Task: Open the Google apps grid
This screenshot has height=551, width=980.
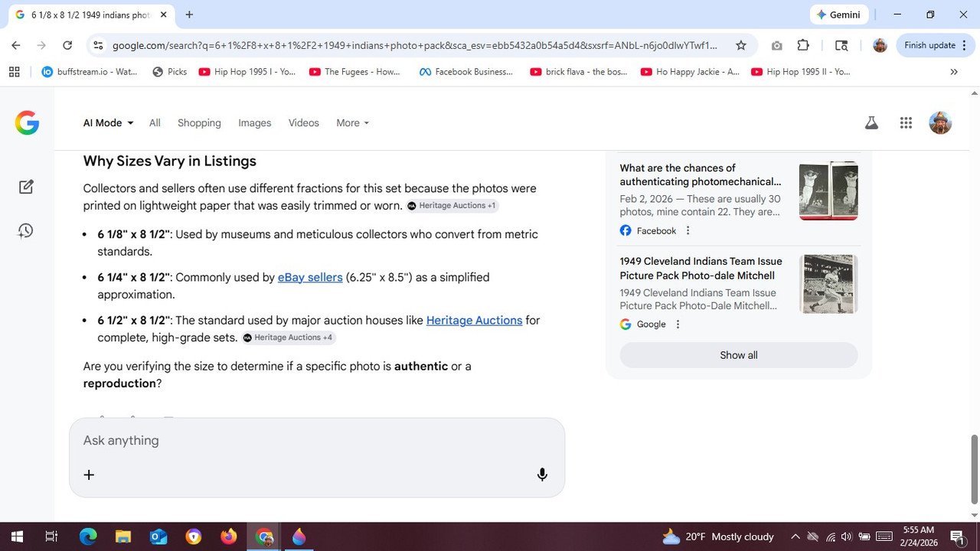Action: click(x=906, y=122)
